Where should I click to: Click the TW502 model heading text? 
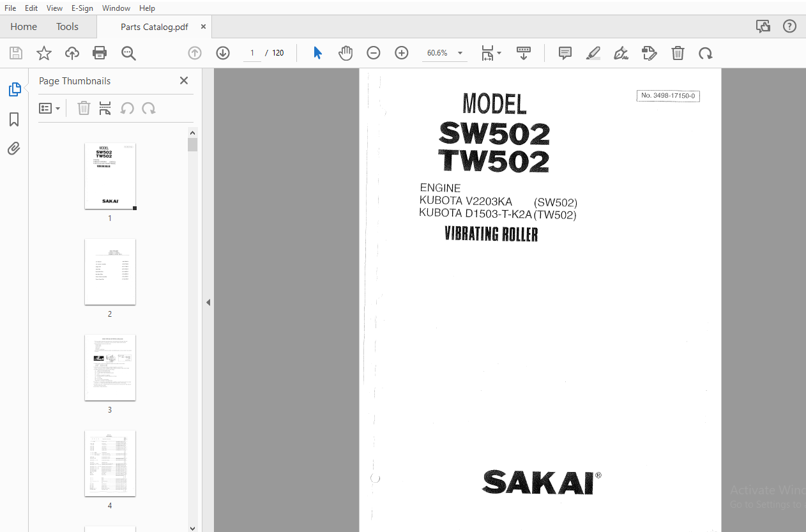(x=494, y=161)
